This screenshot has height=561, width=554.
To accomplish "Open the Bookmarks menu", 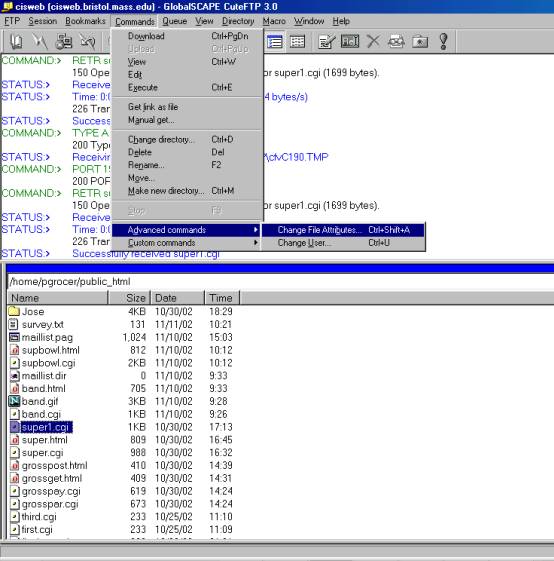I will pyautogui.click(x=85, y=21).
